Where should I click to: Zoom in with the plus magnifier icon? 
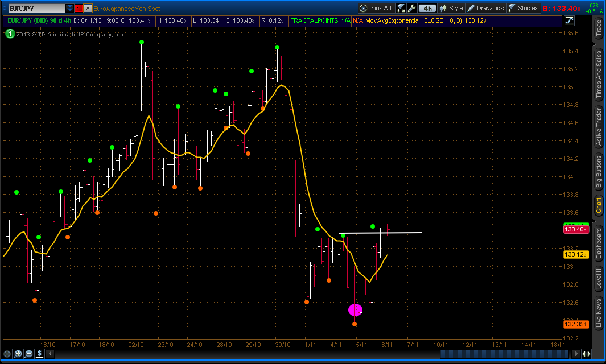pos(18,353)
